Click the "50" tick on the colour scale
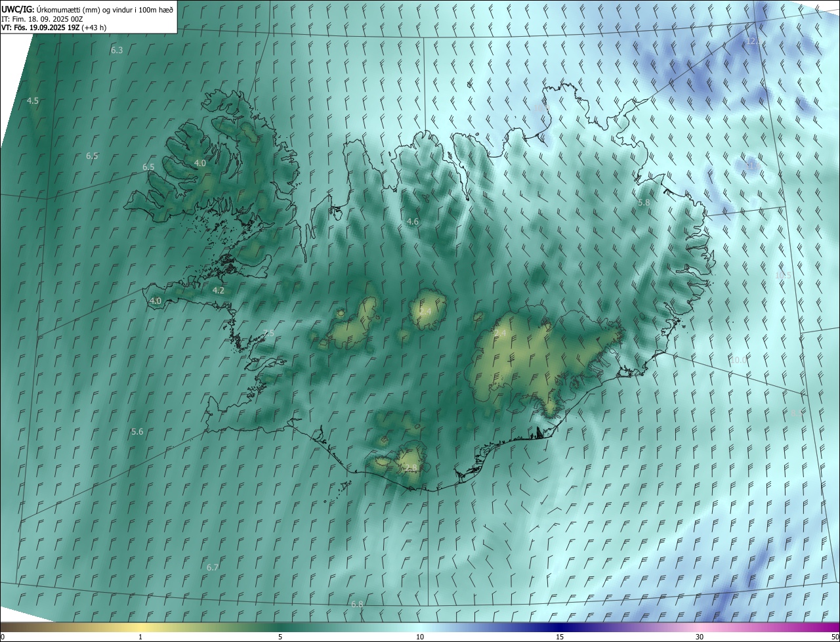This screenshot has height=642, width=840. pos(835,637)
